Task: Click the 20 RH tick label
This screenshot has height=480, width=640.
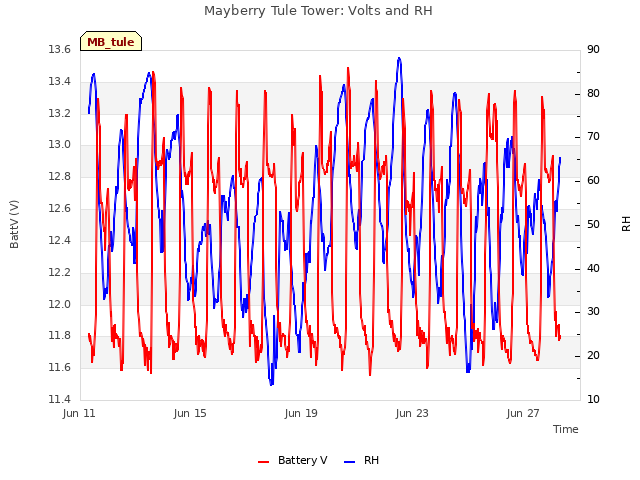Action: (593, 356)
